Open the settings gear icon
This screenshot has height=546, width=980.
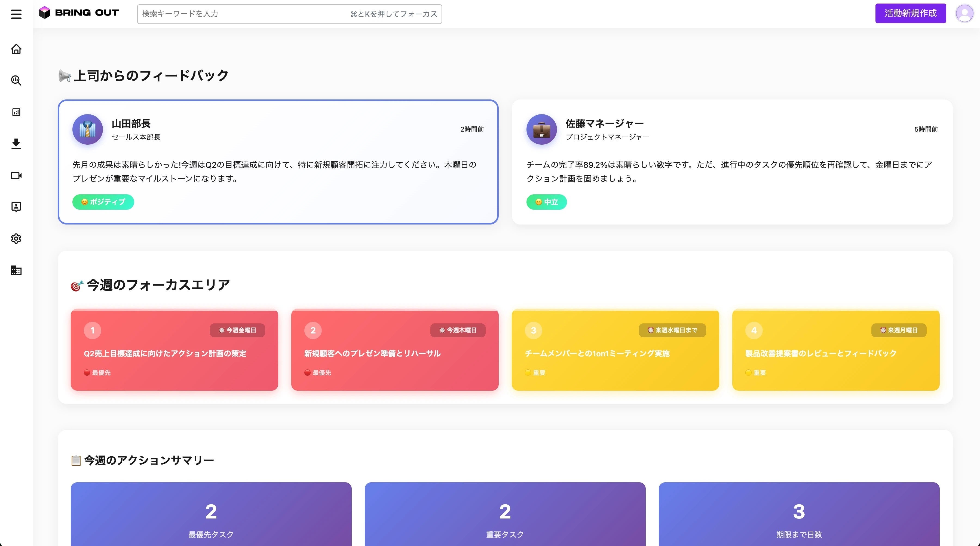[16, 239]
